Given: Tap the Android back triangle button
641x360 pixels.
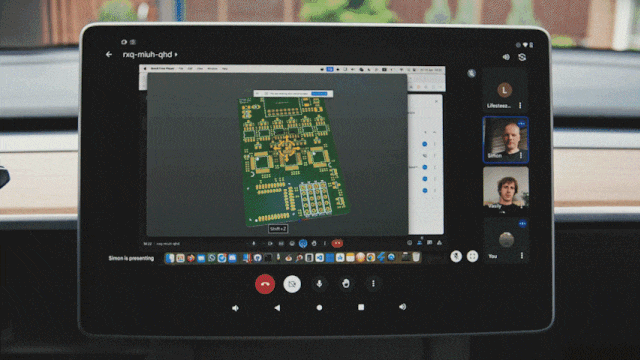Looking at the screenshot, I should [278, 307].
